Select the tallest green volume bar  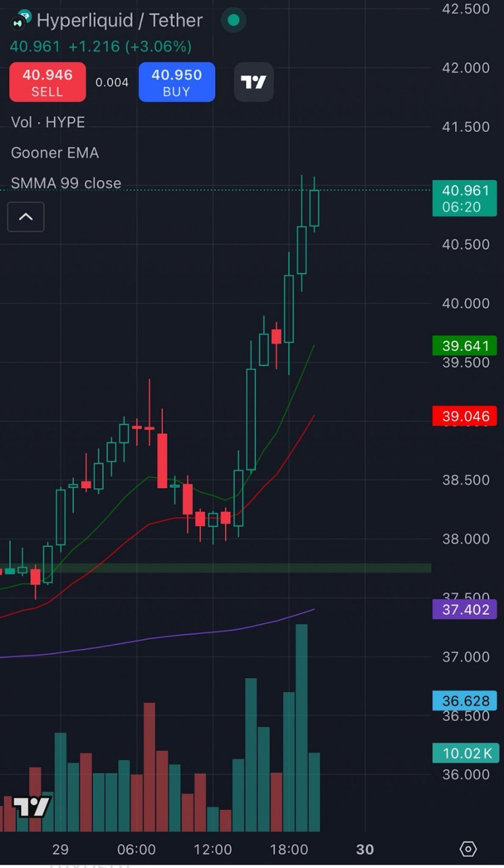[301, 728]
